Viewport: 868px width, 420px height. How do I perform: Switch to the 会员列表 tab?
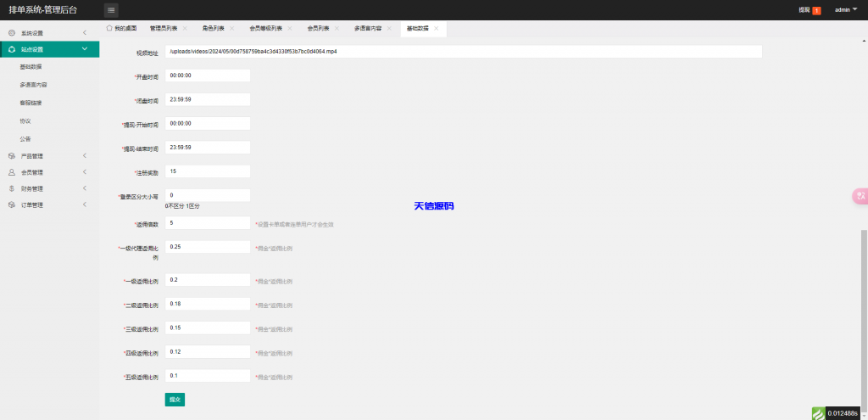click(319, 28)
